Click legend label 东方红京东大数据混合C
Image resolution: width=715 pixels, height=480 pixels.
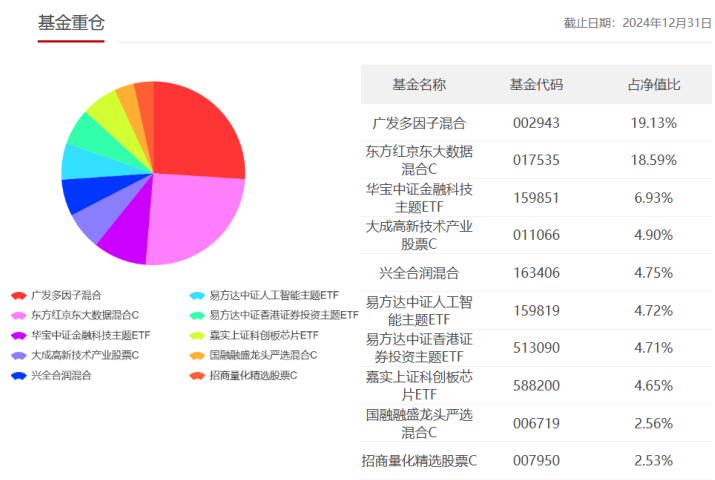[x=85, y=315]
